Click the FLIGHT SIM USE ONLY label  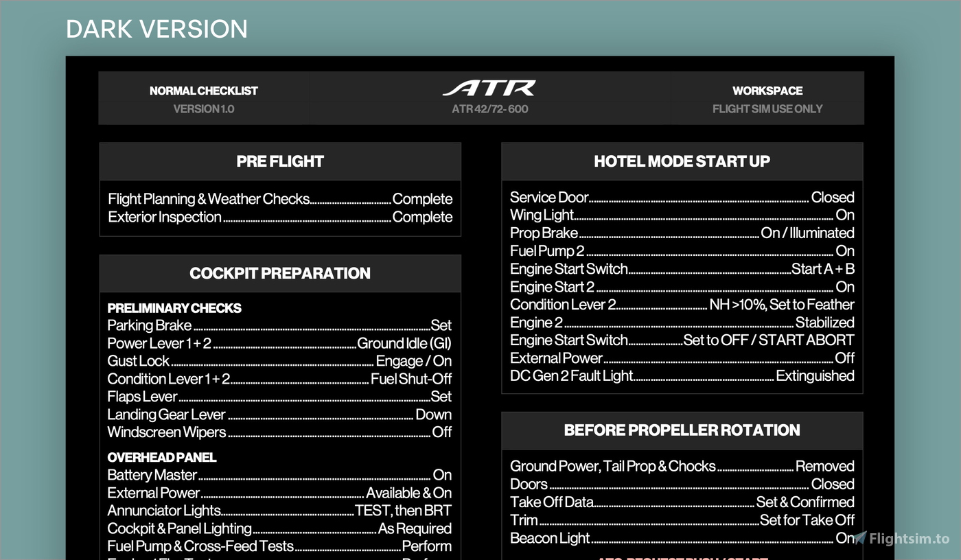767,108
